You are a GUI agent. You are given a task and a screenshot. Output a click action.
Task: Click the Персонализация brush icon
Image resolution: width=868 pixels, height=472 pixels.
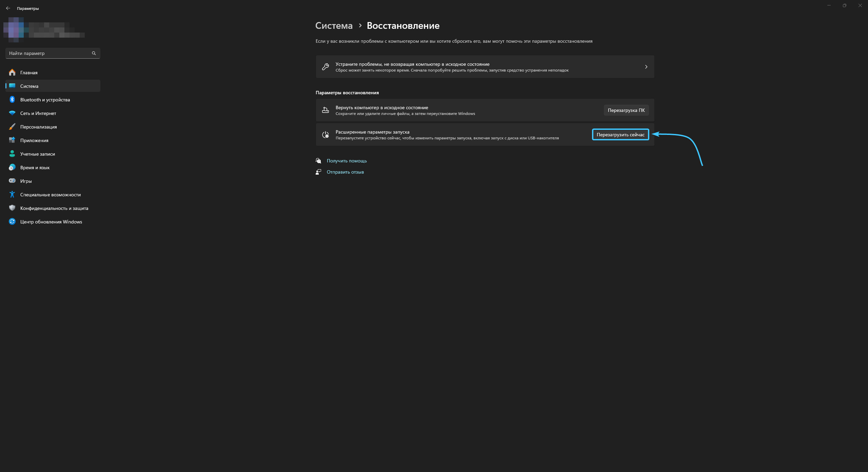(12, 126)
